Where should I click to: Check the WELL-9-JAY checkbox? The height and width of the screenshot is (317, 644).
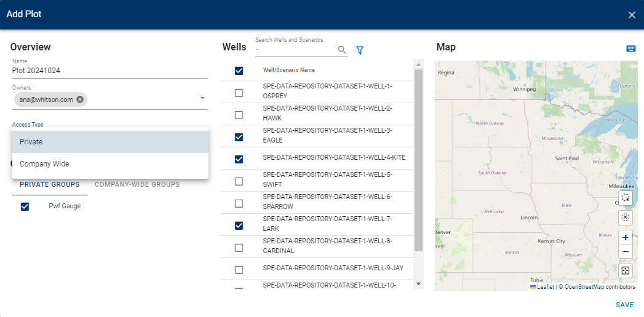click(x=239, y=270)
